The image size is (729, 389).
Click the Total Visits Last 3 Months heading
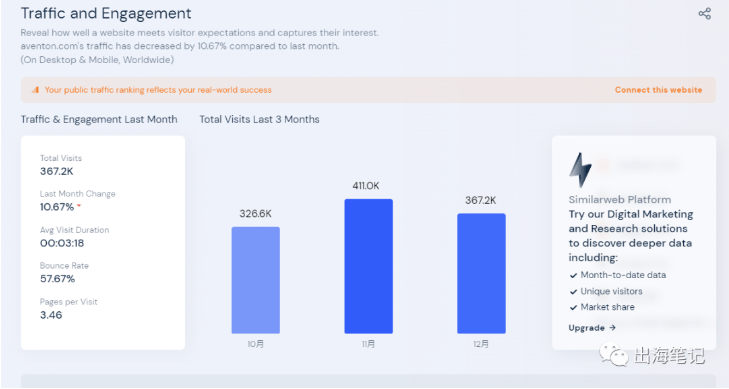[x=259, y=119]
